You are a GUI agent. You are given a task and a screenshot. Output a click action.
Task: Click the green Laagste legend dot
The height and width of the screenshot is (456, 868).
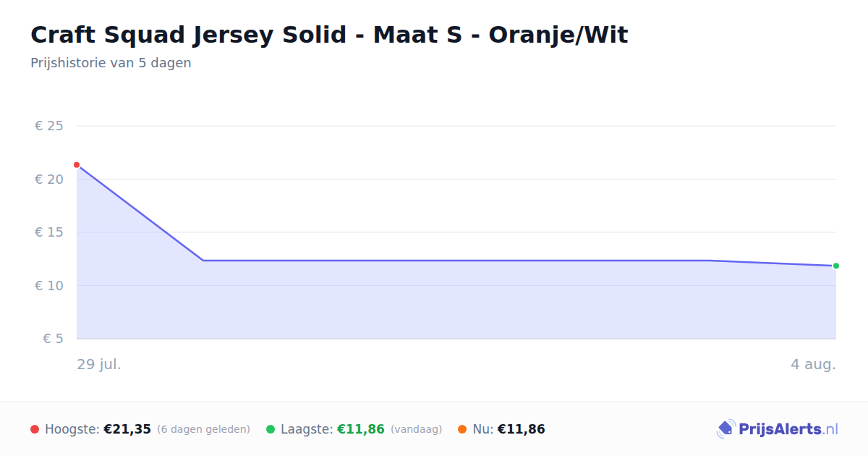(x=271, y=429)
